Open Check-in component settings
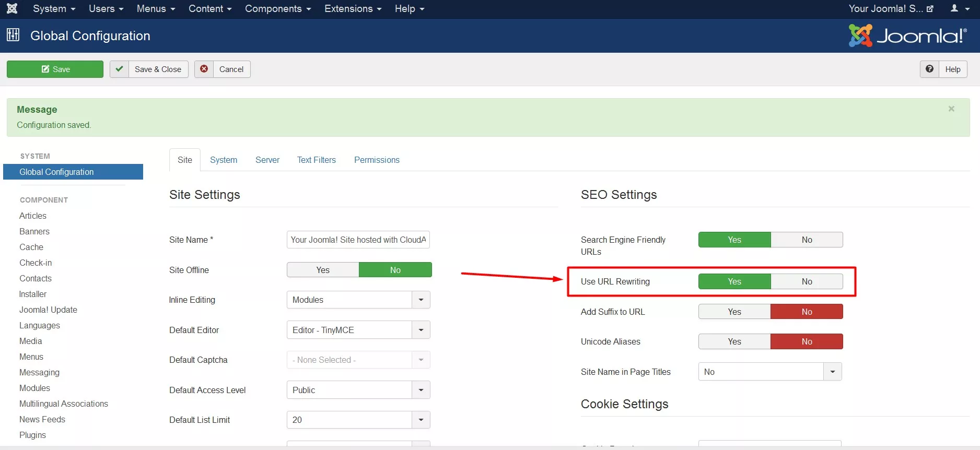This screenshot has height=450, width=980. point(36,263)
